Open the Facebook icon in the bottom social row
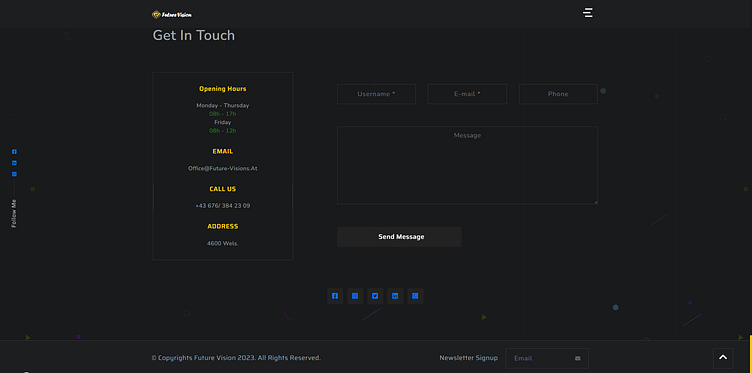The width and height of the screenshot is (752, 373). tap(335, 296)
